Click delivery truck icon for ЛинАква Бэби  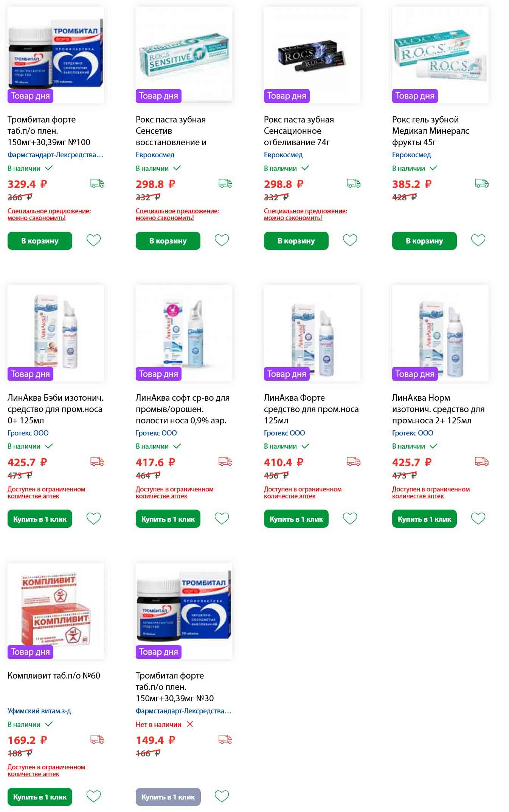click(x=97, y=462)
